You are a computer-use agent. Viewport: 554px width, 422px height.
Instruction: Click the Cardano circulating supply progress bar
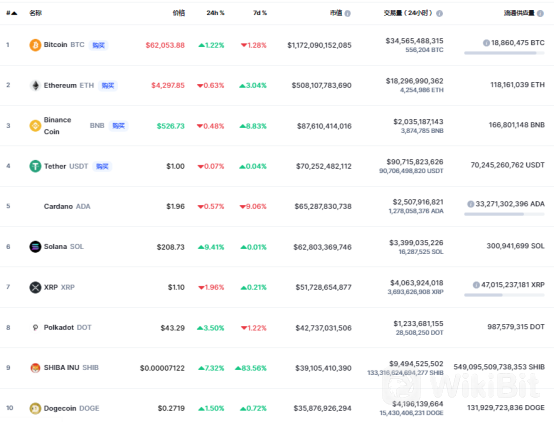pos(504,214)
